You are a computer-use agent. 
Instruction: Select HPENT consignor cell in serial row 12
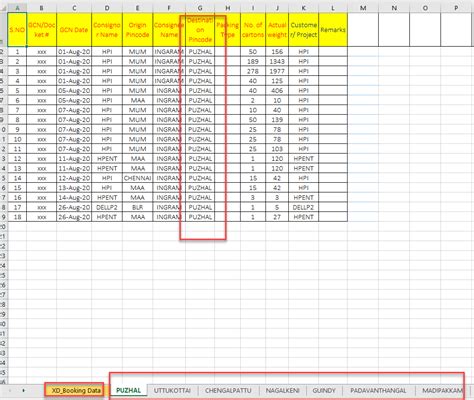tap(107, 158)
